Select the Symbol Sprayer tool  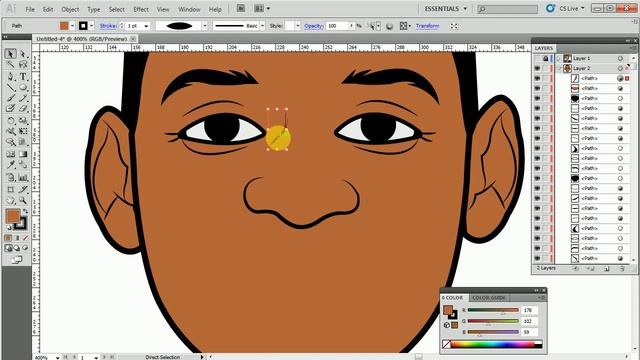(11, 178)
